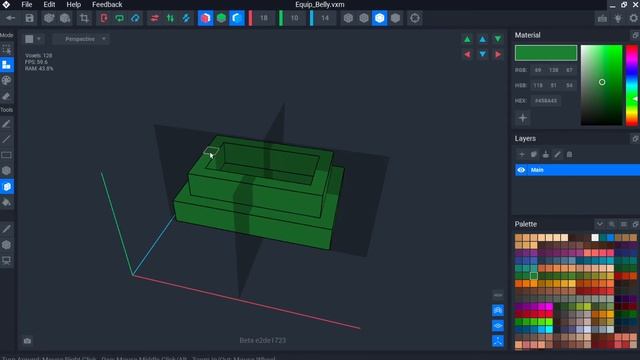Viewport: 640px width, 360px height.
Task: Click the blue rotate icon
Action: [136, 18]
